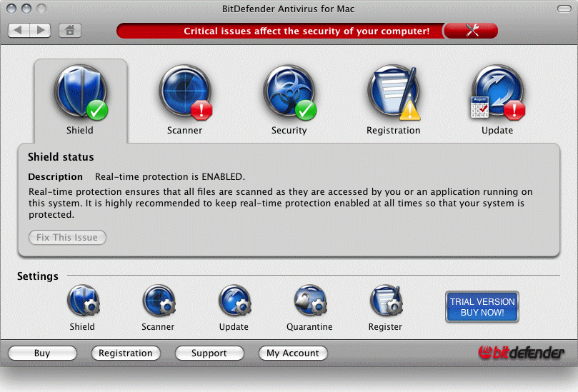This screenshot has width=578, height=392.
Task: Open Shield settings gear icon
Action: [84, 301]
